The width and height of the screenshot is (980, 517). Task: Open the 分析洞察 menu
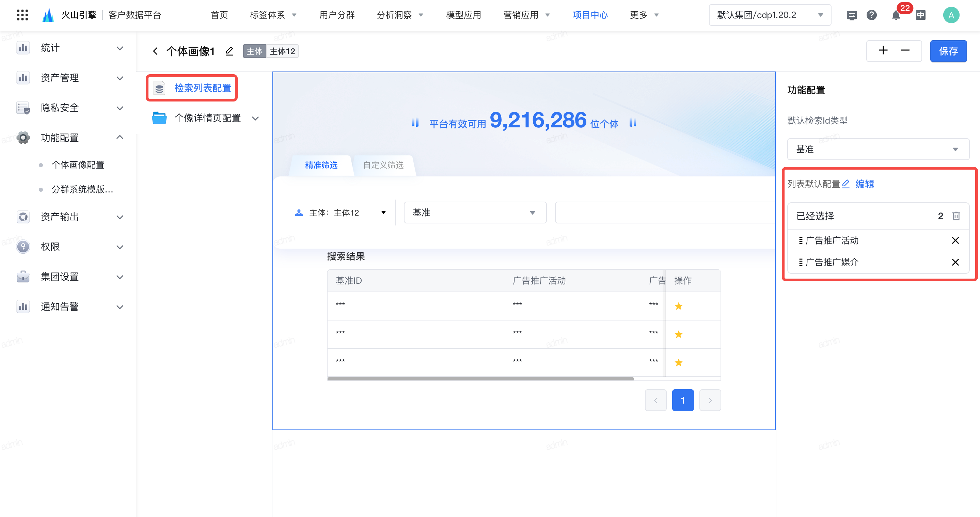pos(399,15)
